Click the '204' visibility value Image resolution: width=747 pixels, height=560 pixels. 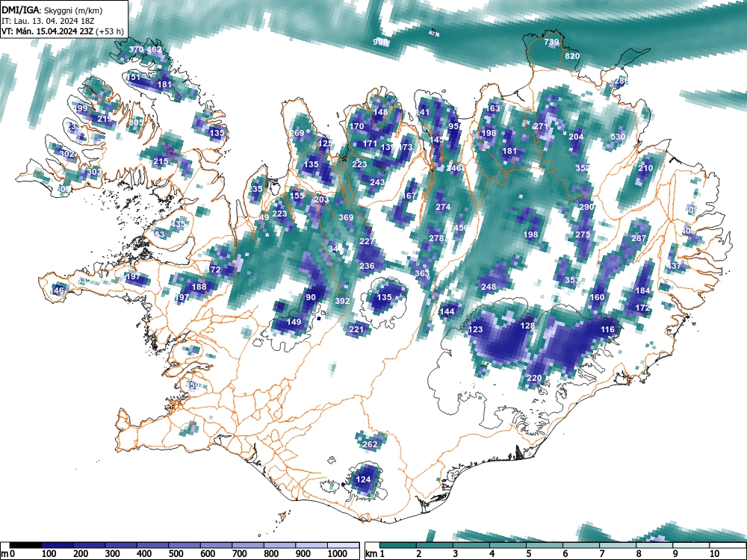(x=576, y=137)
